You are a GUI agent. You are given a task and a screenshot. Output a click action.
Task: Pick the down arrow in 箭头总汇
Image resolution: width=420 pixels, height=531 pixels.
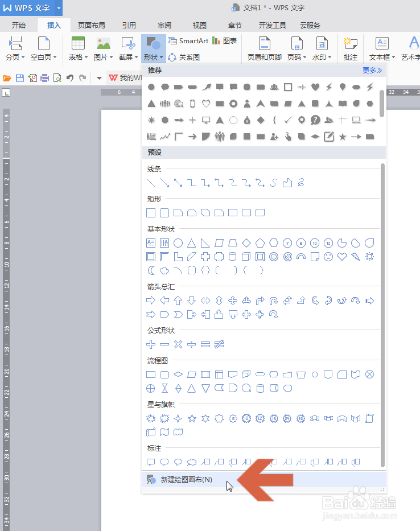coord(192,301)
